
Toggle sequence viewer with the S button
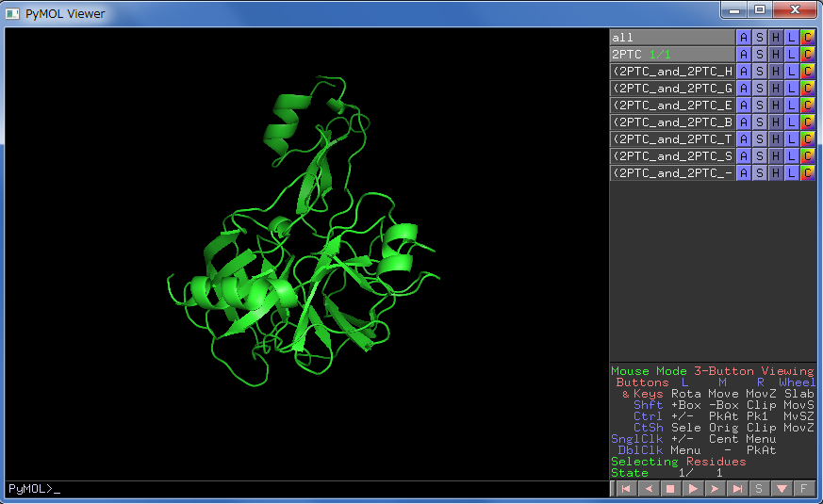759,489
